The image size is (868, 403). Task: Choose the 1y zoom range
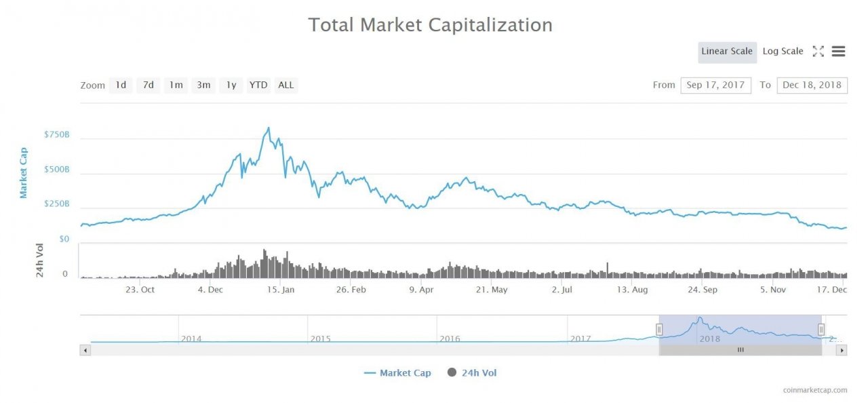231,85
